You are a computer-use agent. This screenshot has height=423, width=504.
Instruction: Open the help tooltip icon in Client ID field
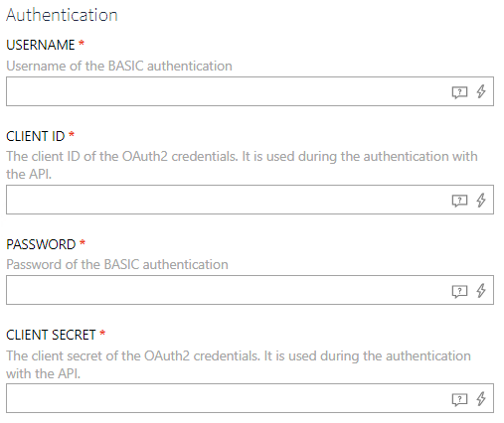pyautogui.click(x=459, y=201)
